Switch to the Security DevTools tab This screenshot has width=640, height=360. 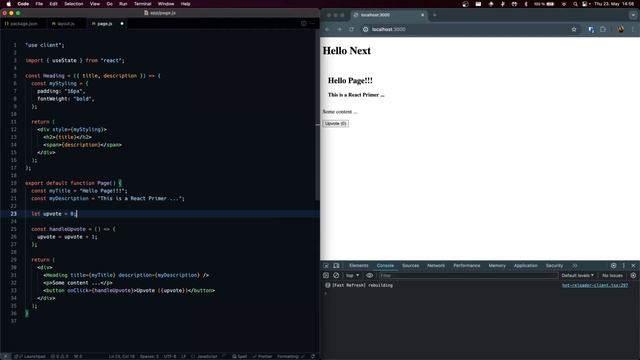(554, 266)
